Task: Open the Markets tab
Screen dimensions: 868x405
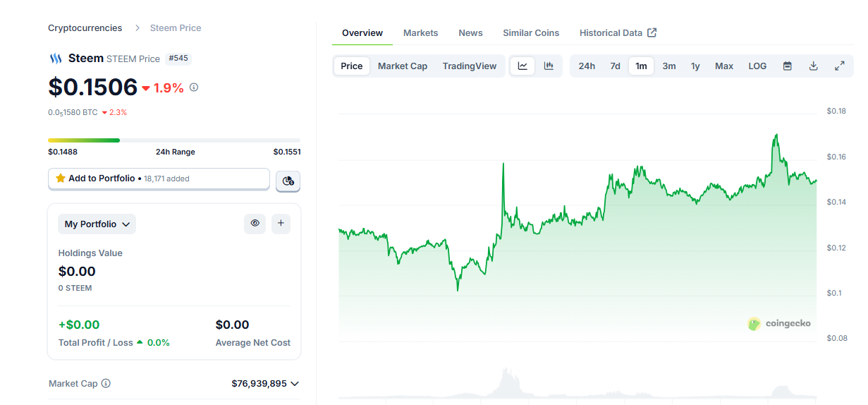Action: [x=420, y=32]
